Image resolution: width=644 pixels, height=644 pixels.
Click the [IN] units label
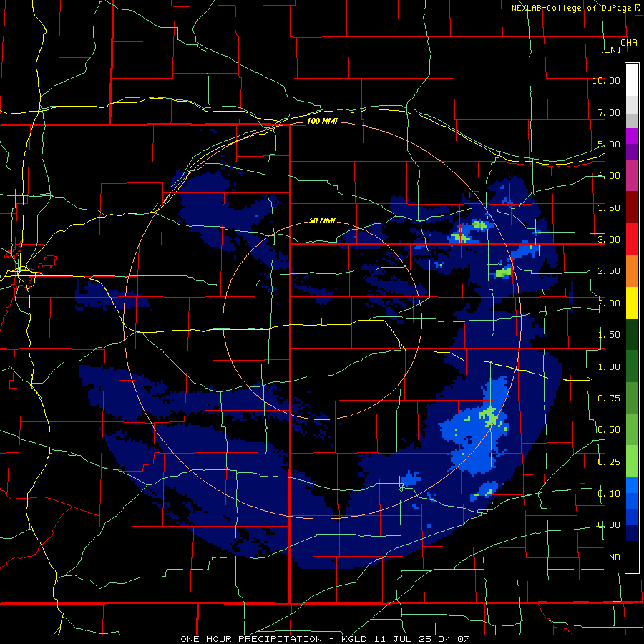pos(611,49)
